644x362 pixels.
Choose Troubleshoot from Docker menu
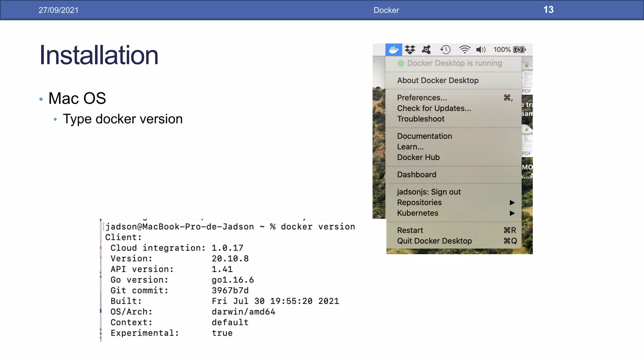point(421,119)
